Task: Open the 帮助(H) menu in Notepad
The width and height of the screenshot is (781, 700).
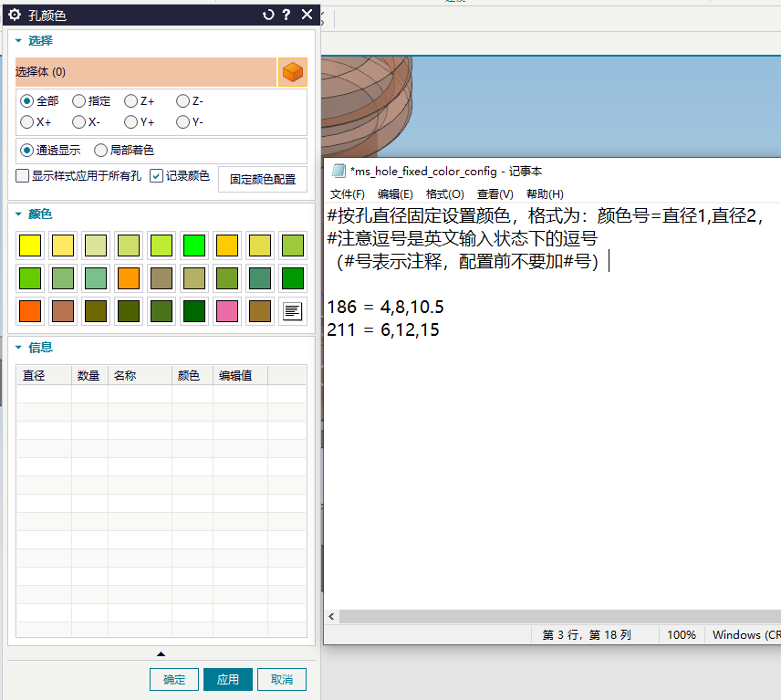Action: (x=545, y=194)
